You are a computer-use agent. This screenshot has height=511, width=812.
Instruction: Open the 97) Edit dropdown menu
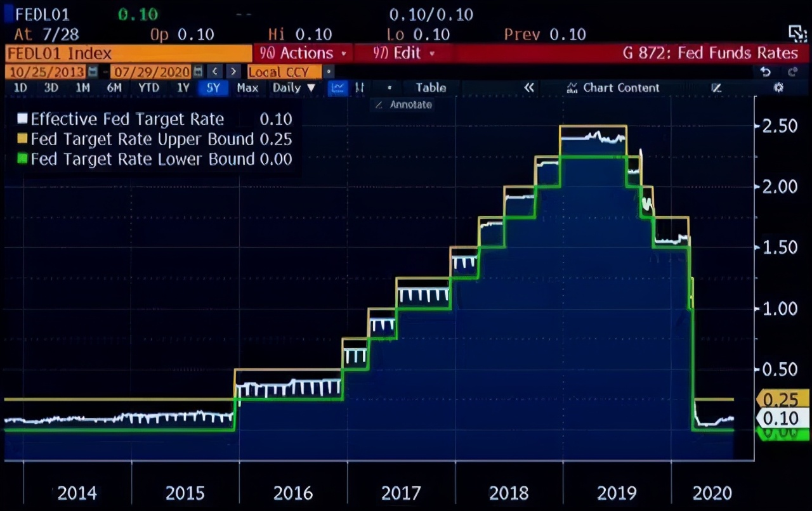[403, 53]
